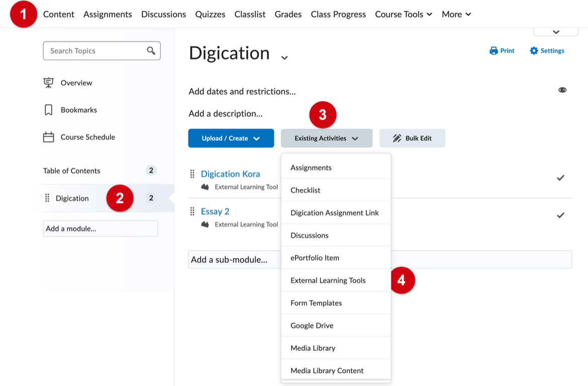588x386 pixels.
Task: Open the Upload / Create dropdown
Action: 231,138
